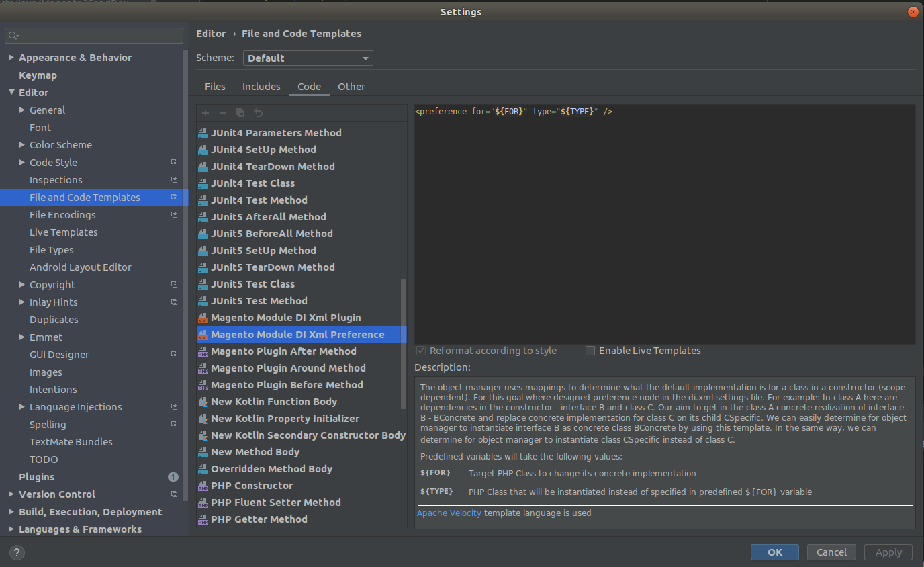Click project-level icon beside Version Control
The image size is (924, 567).
coord(174,494)
